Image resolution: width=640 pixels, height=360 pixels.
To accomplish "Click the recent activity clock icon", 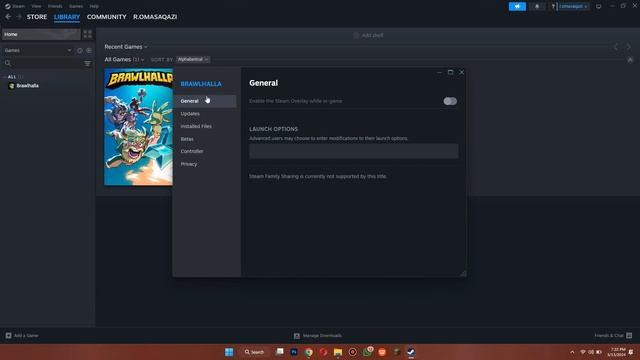I will (x=80, y=50).
